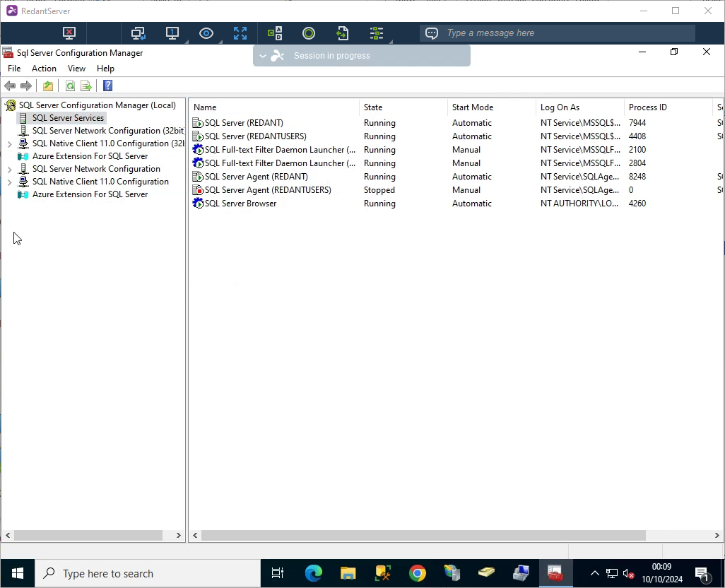Click the Start Mode column header

(x=491, y=107)
